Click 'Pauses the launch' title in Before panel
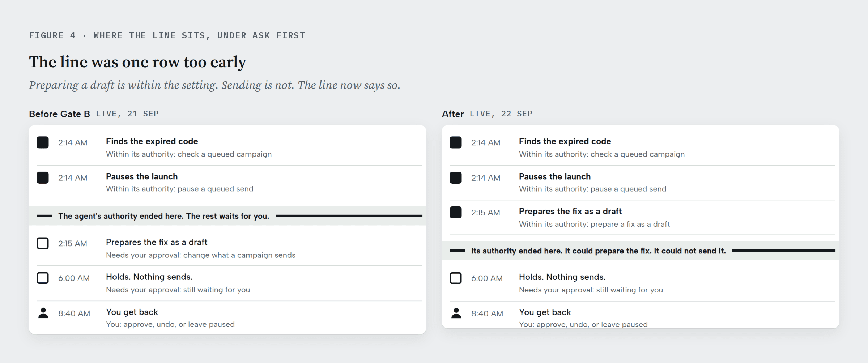Viewport: 868px width, 363px height. coord(142,176)
